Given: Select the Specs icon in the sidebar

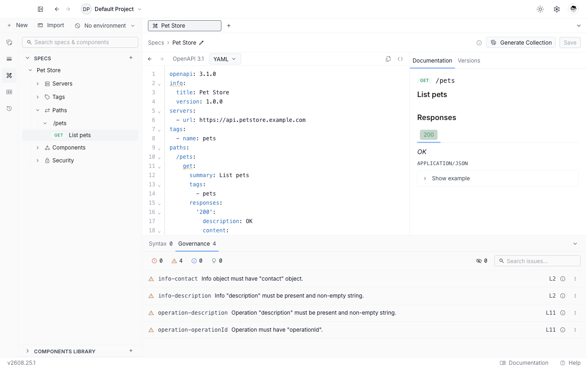Looking at the screenshot, I should click(9, 75).
